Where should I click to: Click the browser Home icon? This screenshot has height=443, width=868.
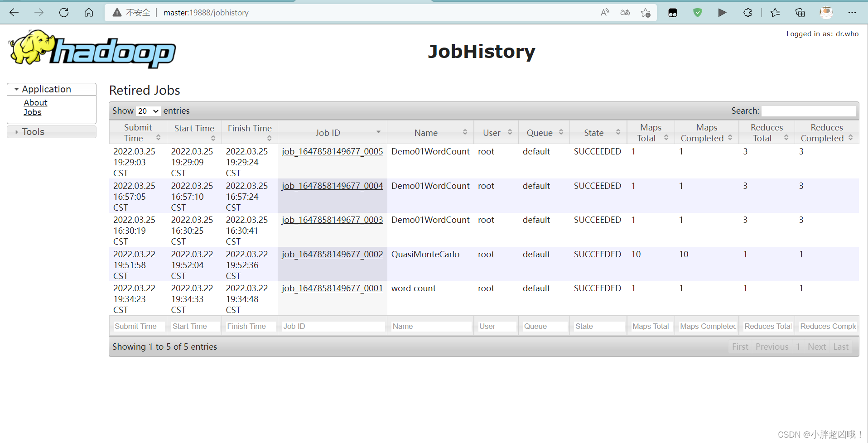[x=89, y=13]
